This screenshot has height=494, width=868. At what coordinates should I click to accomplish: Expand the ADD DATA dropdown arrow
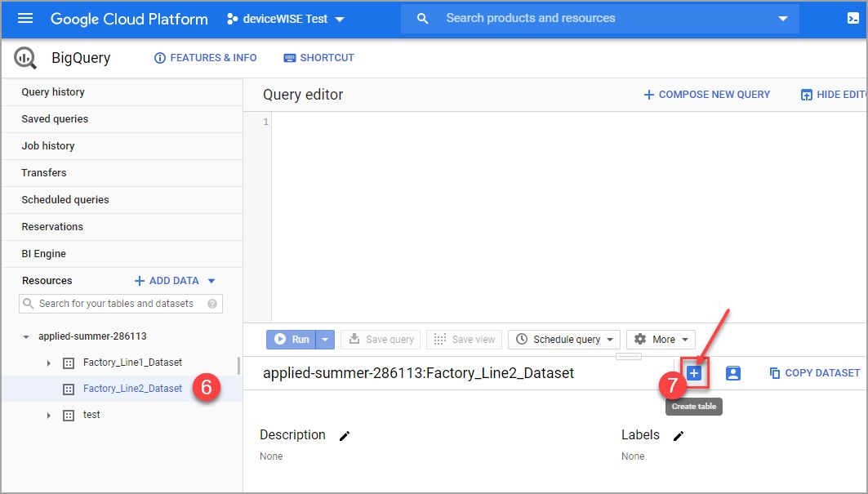click(211, 281)
